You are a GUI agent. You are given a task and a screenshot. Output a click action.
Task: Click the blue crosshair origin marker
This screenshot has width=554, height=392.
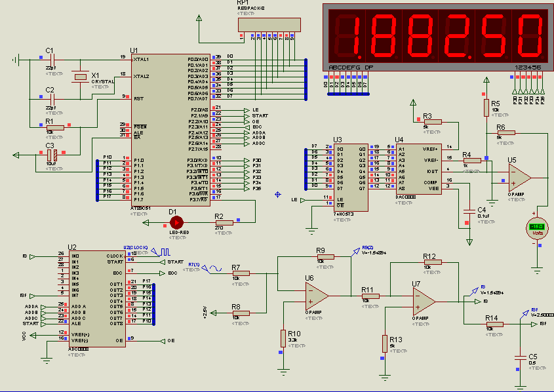[x=278, y=195]
